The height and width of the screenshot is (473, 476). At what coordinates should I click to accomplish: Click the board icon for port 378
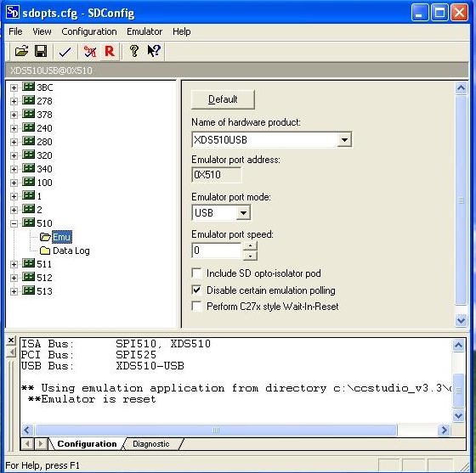point(29,114)
